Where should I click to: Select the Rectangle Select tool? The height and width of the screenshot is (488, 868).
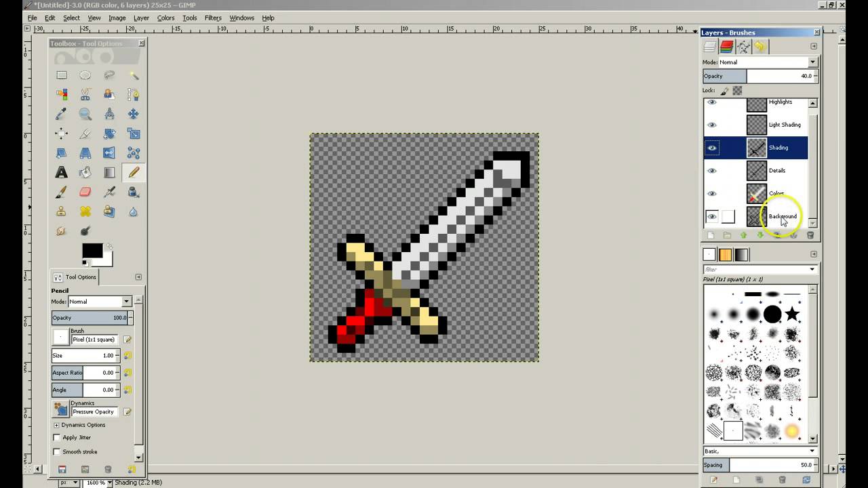point(62,75)
